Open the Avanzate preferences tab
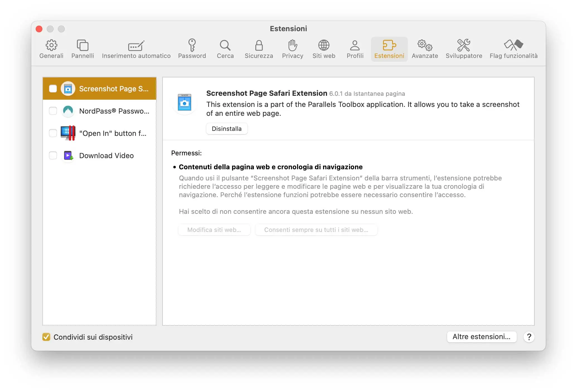 click(425, 49)
